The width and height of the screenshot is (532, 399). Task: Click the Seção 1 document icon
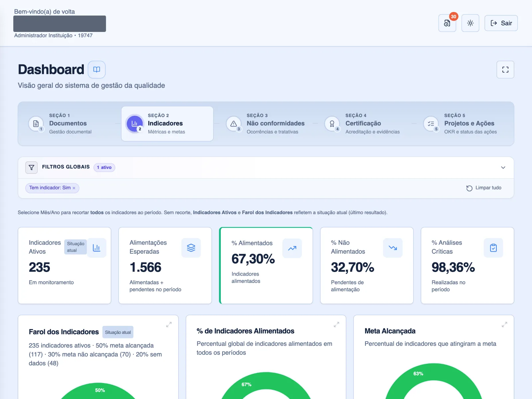pos(36,124)
